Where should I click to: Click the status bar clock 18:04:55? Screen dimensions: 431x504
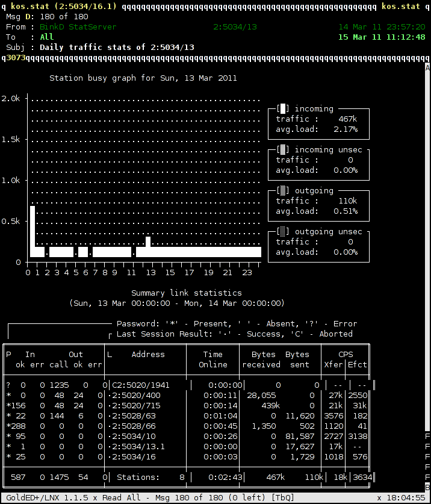(x=406, y=498)
